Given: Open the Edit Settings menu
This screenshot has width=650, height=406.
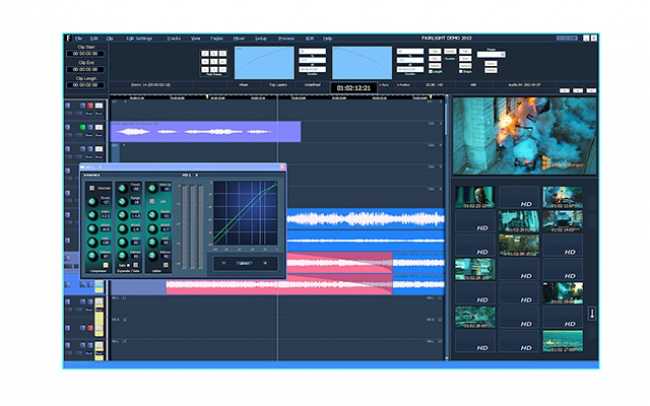Looking at the screenshot, I should (139, 38).
